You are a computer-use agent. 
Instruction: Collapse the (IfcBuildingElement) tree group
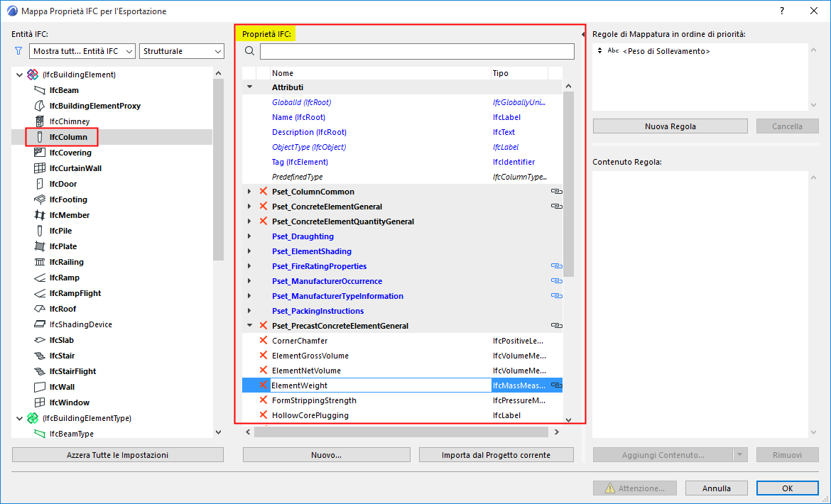coord(20,75)
